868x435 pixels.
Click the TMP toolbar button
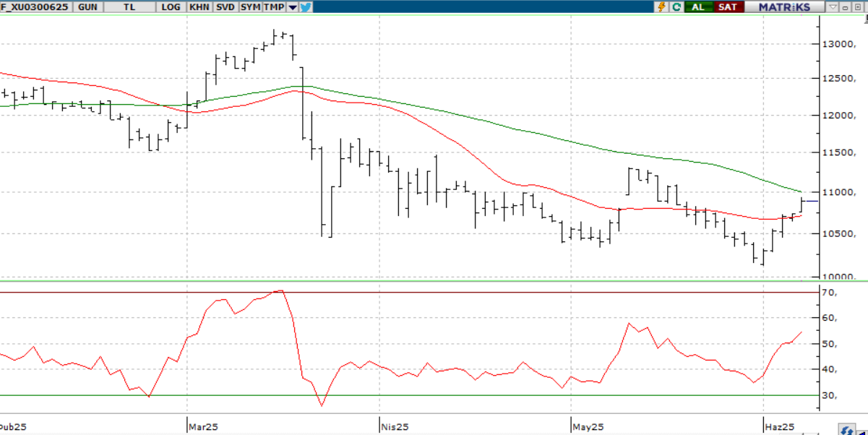click(x=274, y=7)
